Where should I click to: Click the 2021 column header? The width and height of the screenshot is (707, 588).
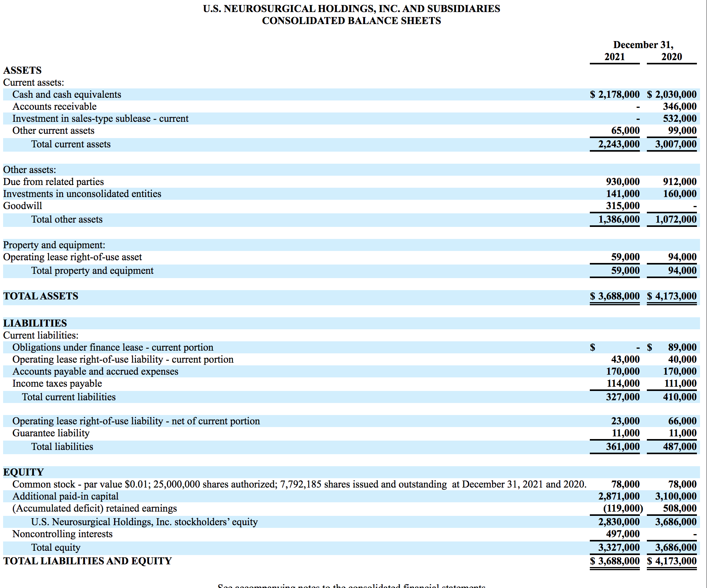click(x=614, y=57)
